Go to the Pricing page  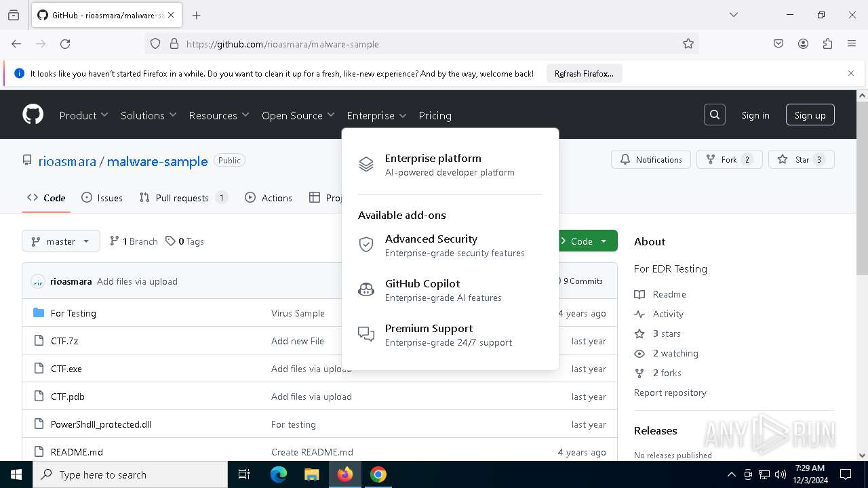435,115
